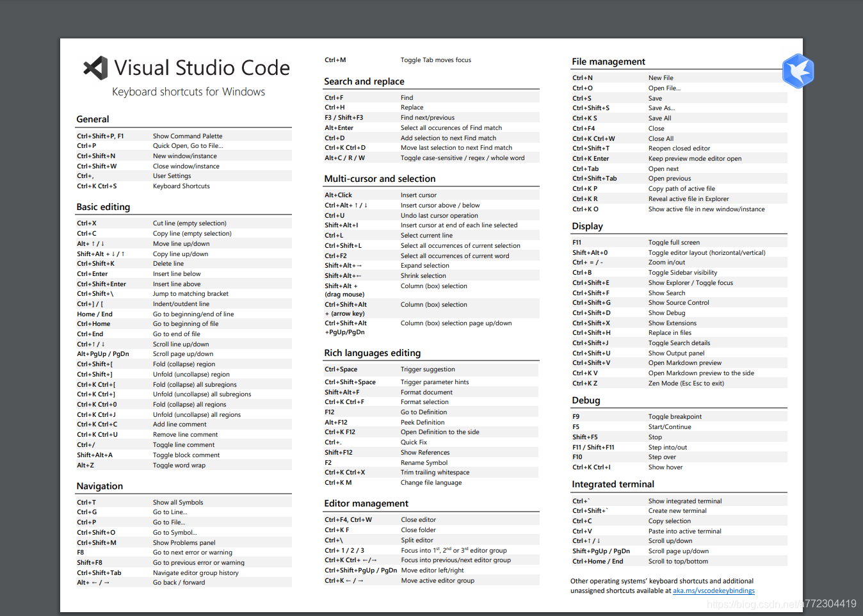Click the 'Editor management' heading
Image resolution: width=863 pixels, height=616 pixels.
point(366,503)
